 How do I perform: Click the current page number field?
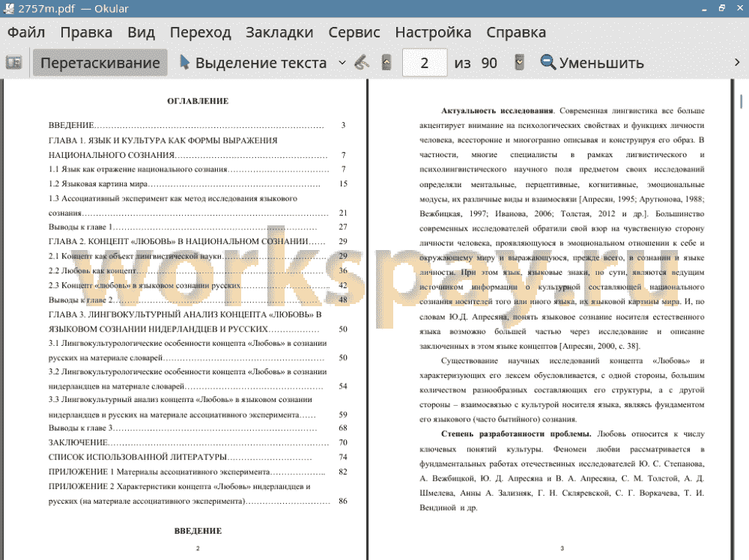click(425, 63)
